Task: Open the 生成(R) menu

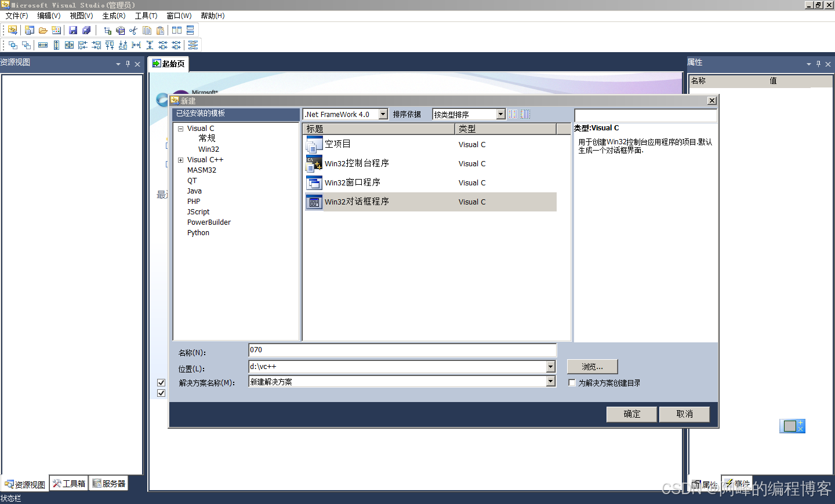Action: 114,16
